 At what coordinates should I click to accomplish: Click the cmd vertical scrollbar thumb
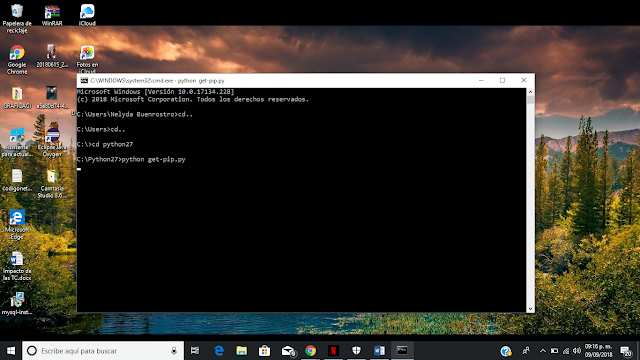(530, 100)
